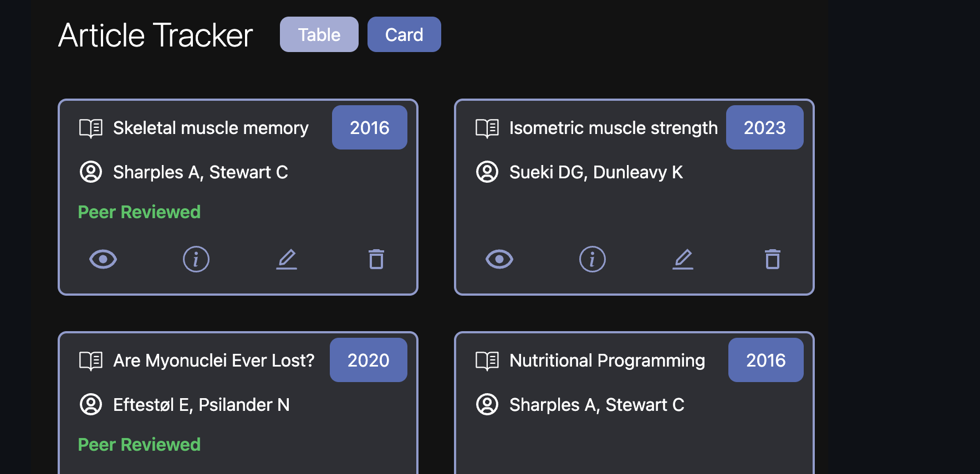The height and width of the screenshot is (474, 980).
Task: Click the book icon beside Skeletal muscle memory
Action: pyautogui.click(x=91, y=127)
